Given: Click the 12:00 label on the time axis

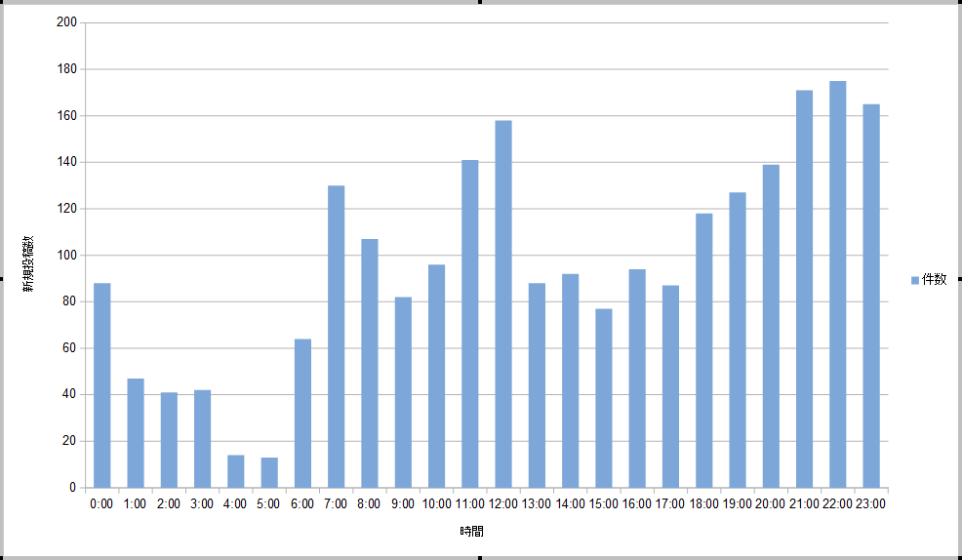Looking at the screenshot, I should coord(503,504).
